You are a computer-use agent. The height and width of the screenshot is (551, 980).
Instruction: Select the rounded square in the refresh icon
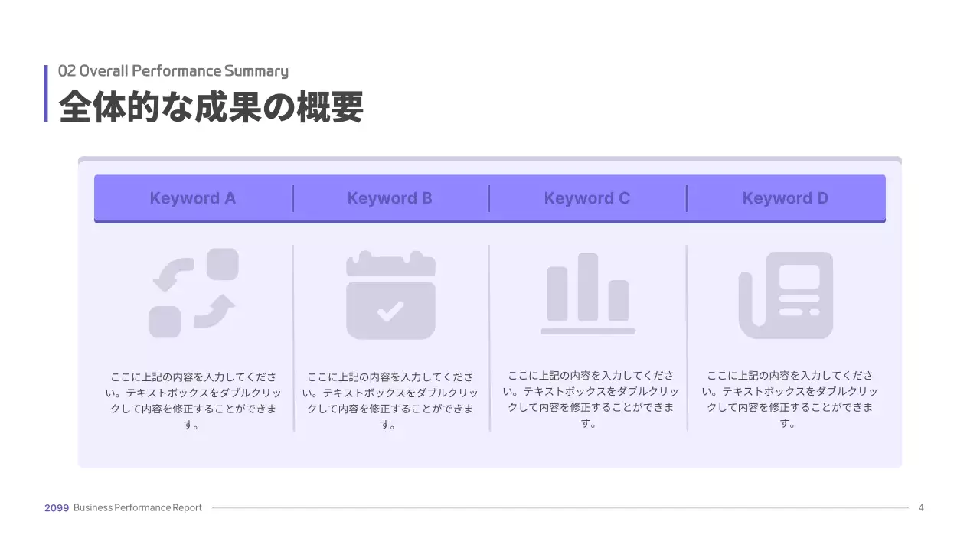[223, 263]
